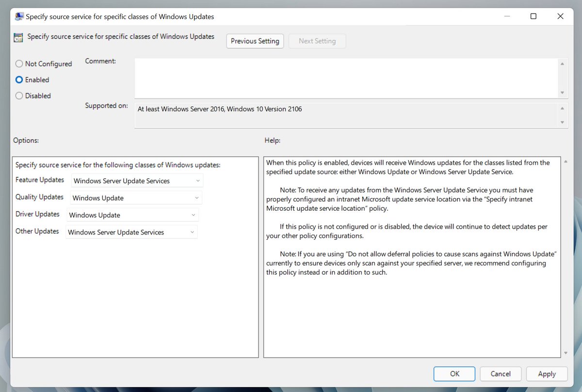Click the 'Help:' label
The image size is (582, 392).
pos(273,140)
